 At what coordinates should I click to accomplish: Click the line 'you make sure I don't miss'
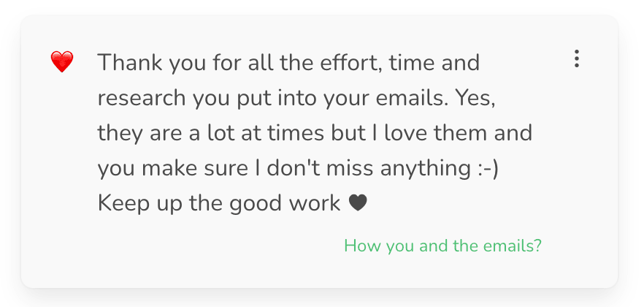point(298,169)
